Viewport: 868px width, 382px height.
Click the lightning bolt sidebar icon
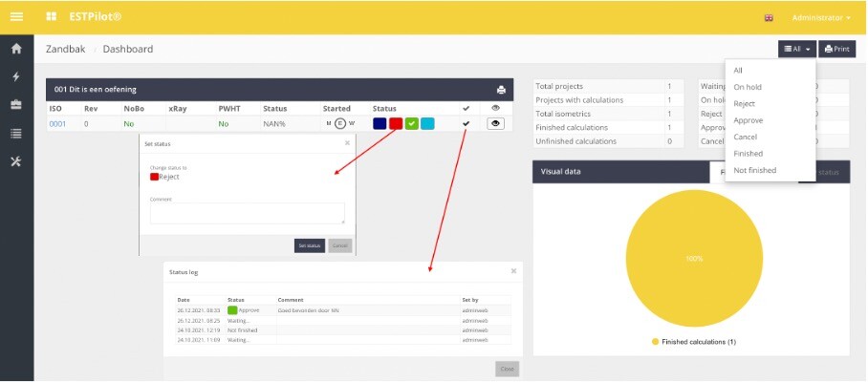point(16,76)
